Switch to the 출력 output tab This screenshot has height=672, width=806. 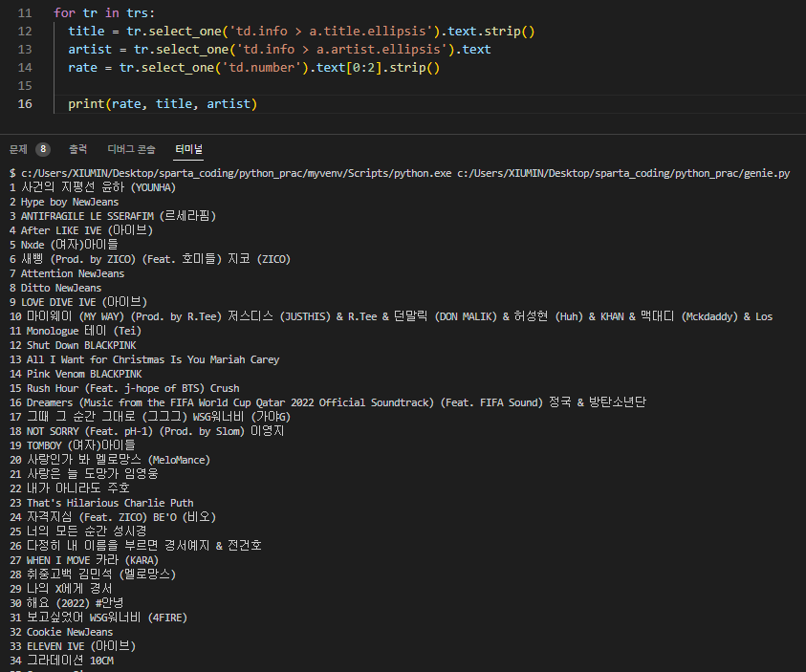(x=78, y=149)
